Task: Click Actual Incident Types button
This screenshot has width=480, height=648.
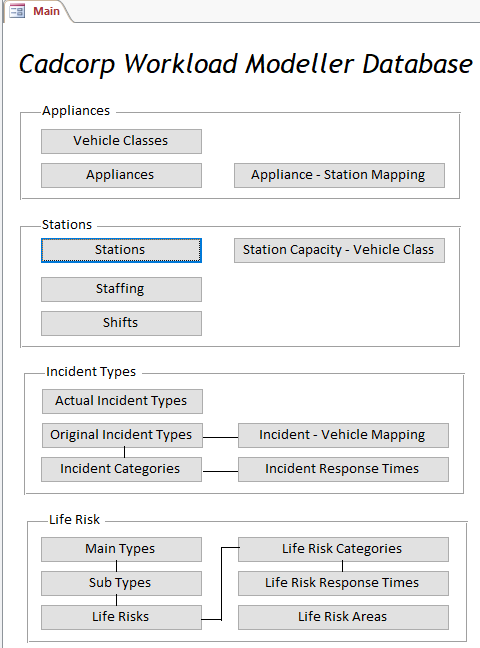Action: tap(122, 401)
